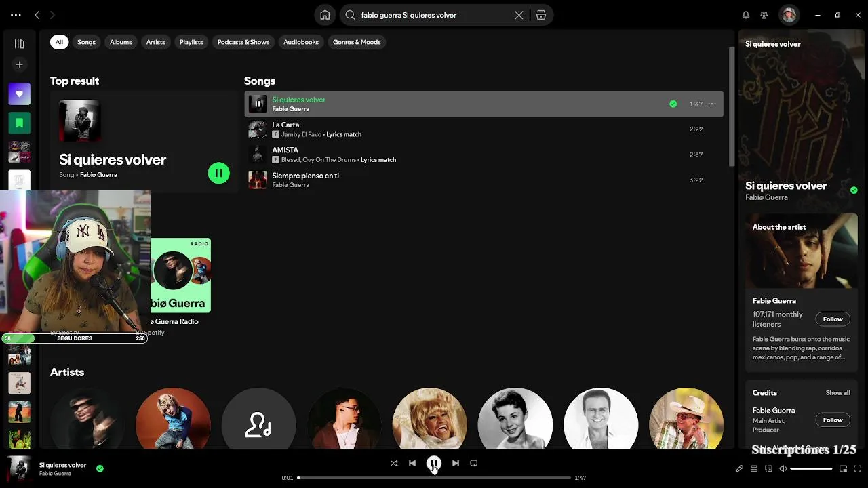The image size is (868, 488).
Task: Open the three-dot app menu
Action: click(16, 15)
